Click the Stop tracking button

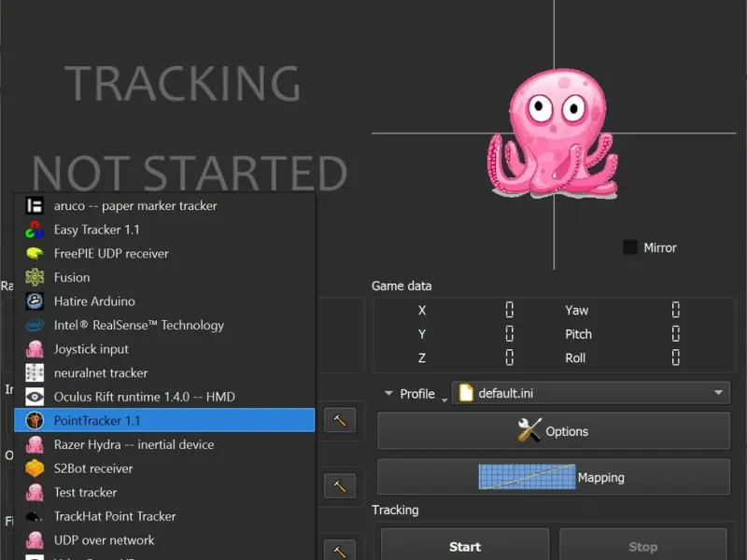[x=643, y=546]
